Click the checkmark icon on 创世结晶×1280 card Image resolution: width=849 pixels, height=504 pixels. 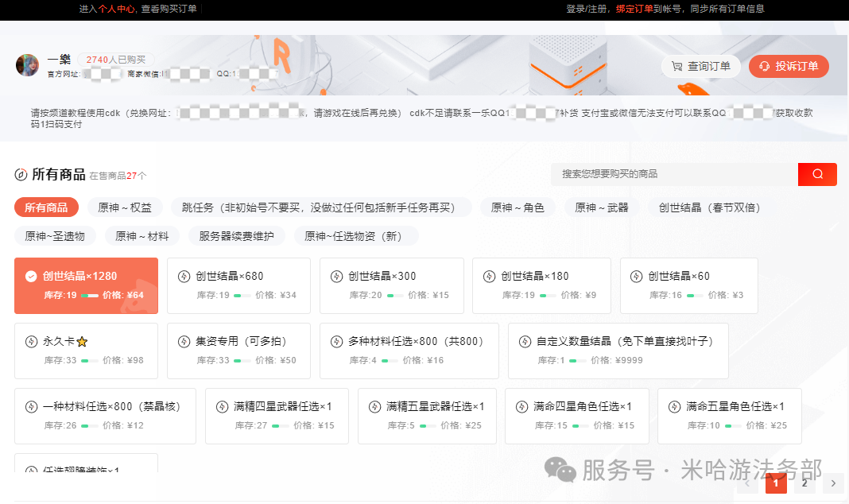coord(29,276)
